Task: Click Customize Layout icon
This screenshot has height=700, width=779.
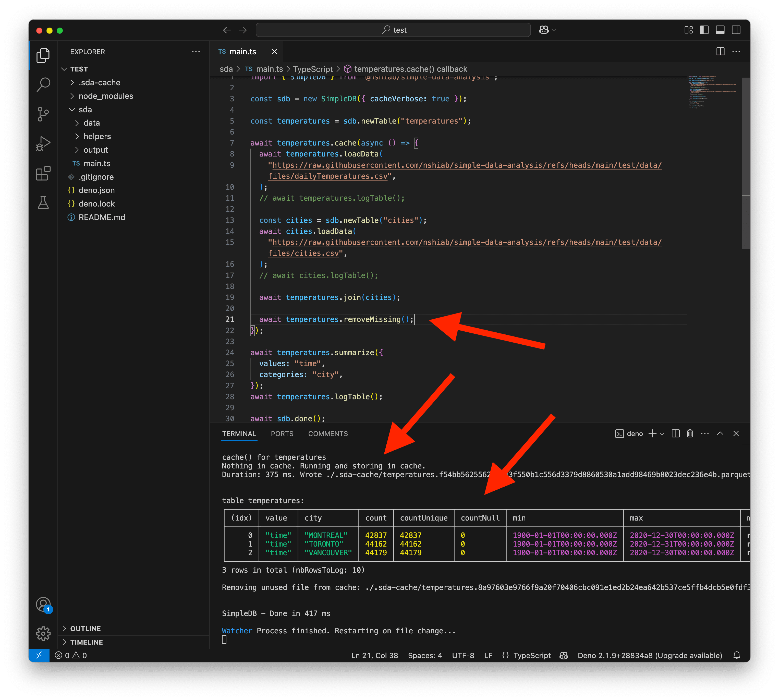Action: click(688, 30)
